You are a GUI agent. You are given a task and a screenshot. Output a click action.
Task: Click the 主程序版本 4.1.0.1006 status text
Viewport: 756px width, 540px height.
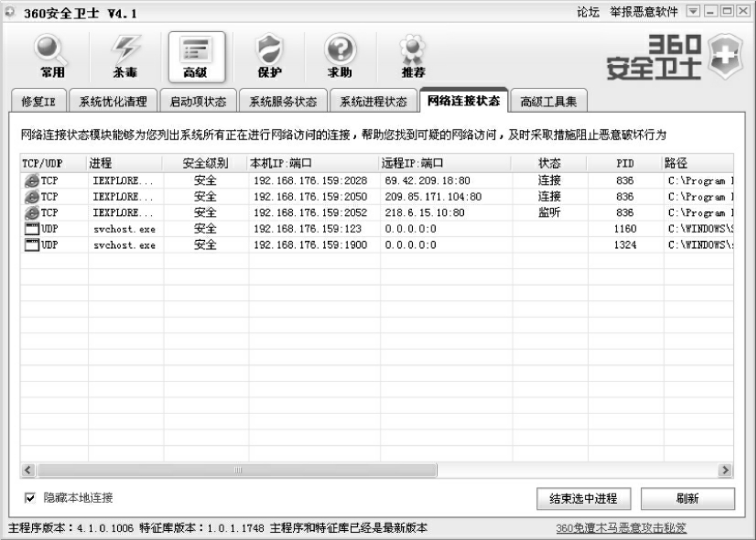pos(70,528)
